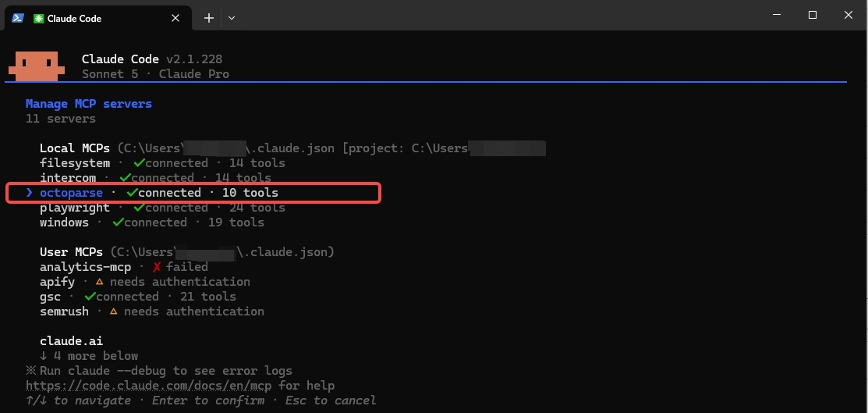
Task: Close the Claude Code tab
Action: pyautogui.click(x=175, y=18)
